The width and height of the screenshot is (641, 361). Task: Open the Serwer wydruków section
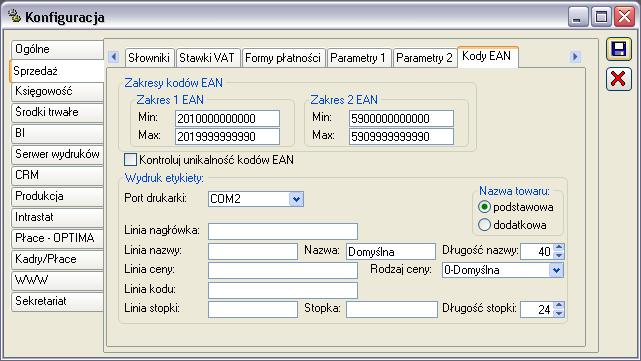point(57,154)
